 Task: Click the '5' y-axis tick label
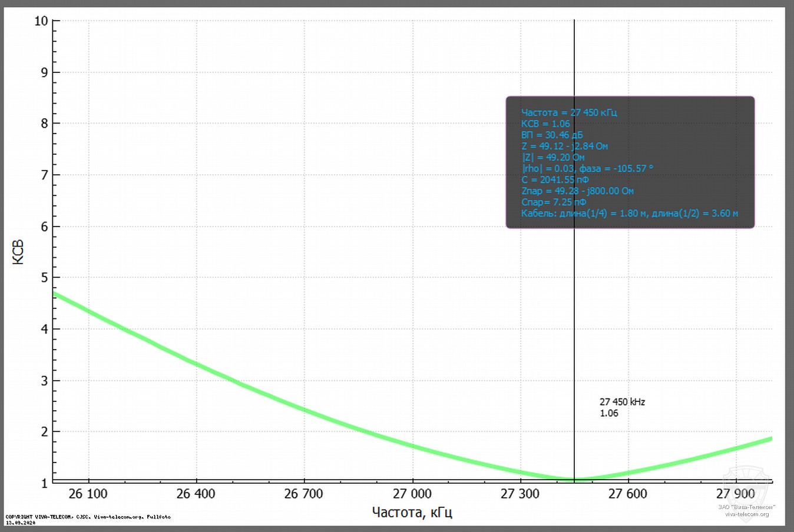44,278
